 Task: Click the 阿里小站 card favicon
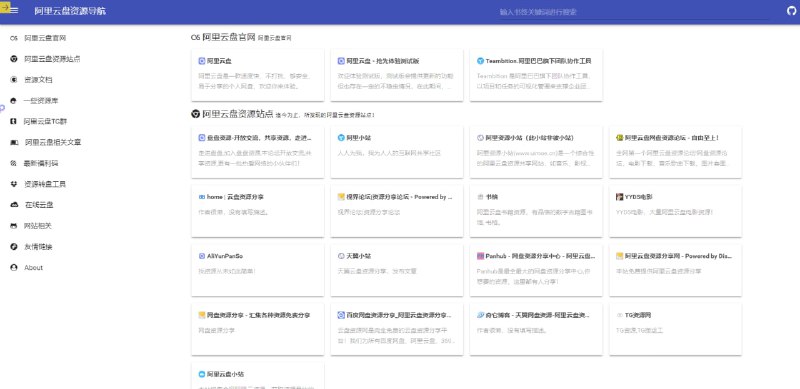(341, 138)
